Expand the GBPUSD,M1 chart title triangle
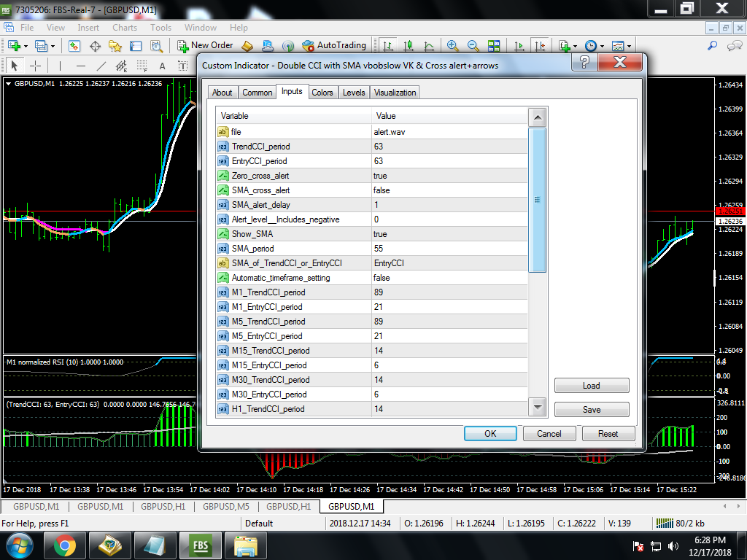 (x=9, y=83)
